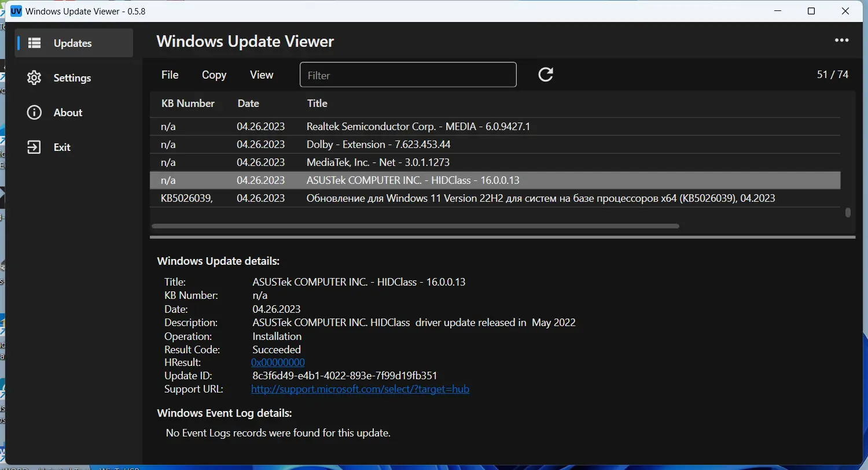
Task: Select the KB5026039 Windows 11 update row
Action: click(x=495, y=198)
